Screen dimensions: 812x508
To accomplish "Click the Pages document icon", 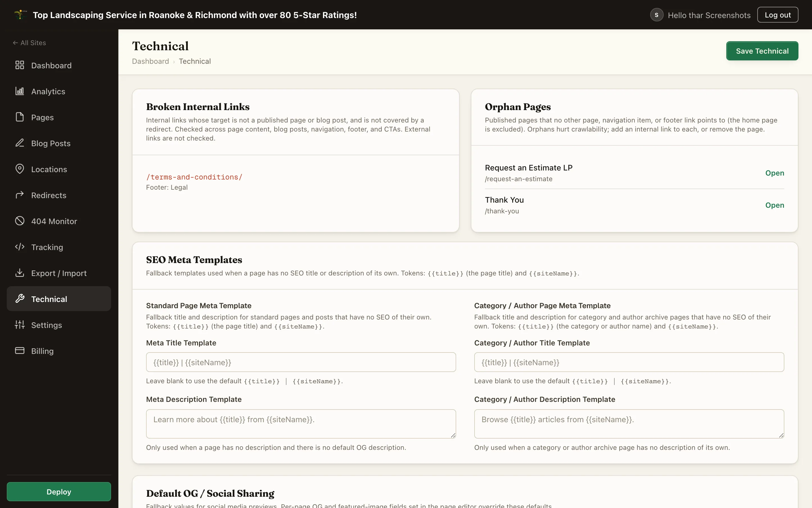I will [20, 117].
